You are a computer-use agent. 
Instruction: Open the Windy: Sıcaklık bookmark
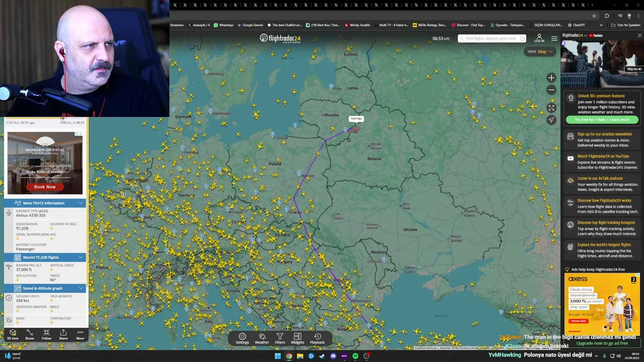357,25
